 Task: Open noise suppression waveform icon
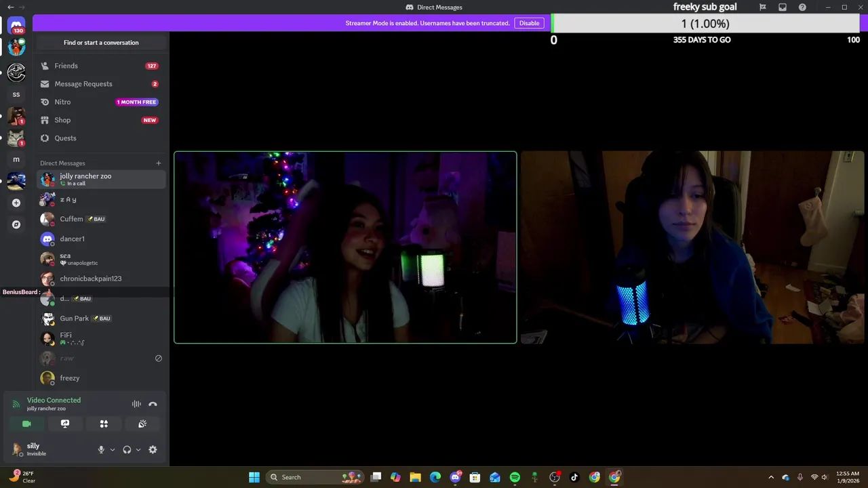coord(136,404)
